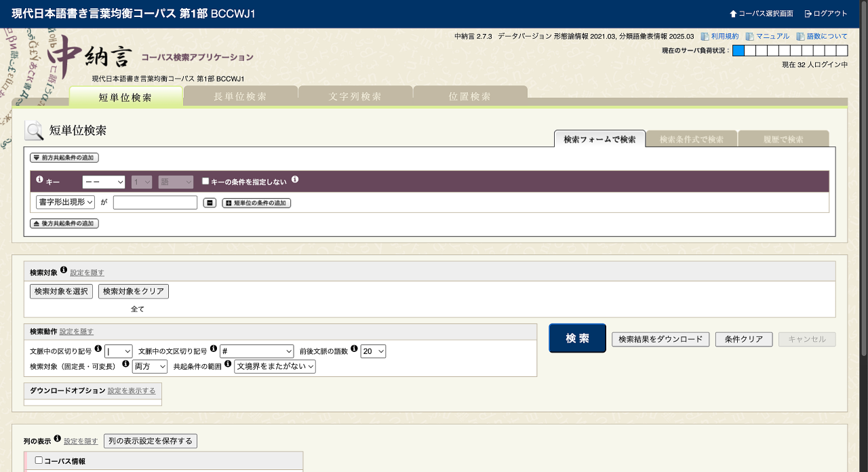The width and height of the screenshot is (868, 472).
Task: Tick the コーパス情報 checkbox
Action: click(39, 460)
